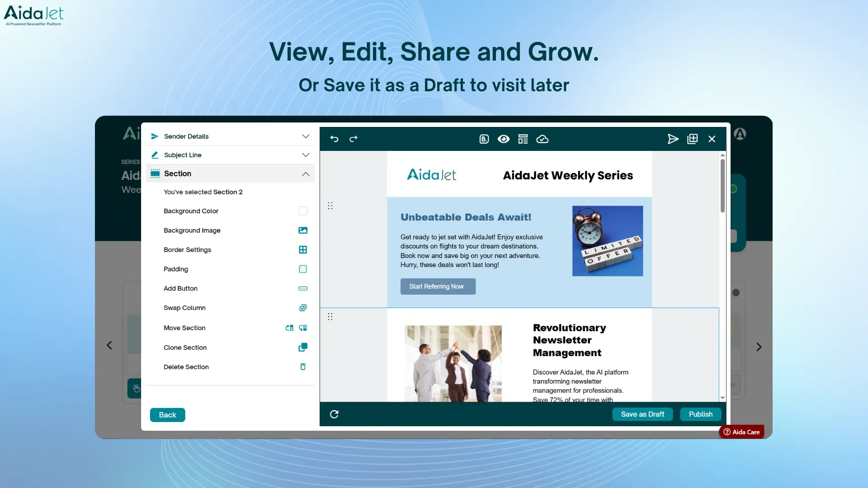Click the Publish button
Image resolution: width=868 pixels, height=488 pixels.
click(701, 414)
